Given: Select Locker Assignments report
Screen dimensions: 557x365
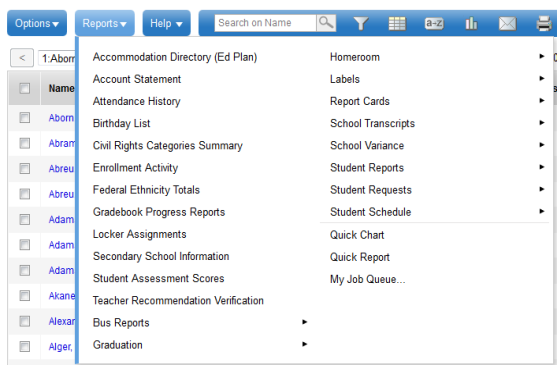Looking at the screenshot, I should point(140,234).
